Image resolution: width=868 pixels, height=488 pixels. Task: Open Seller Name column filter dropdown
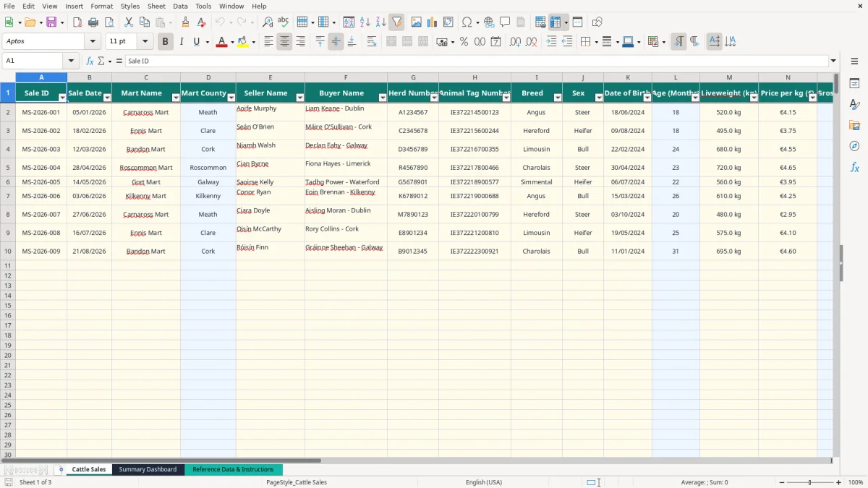[299, 98]
